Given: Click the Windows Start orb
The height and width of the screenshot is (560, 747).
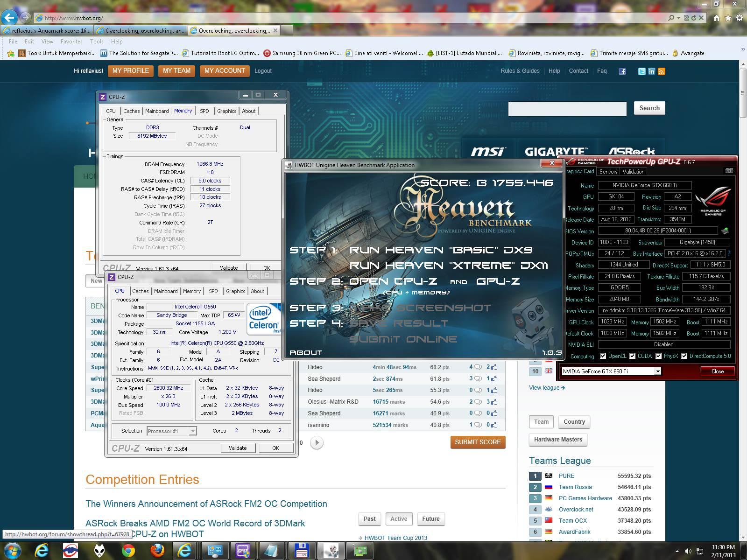Looking at the screenshot, I should point(13,551).
